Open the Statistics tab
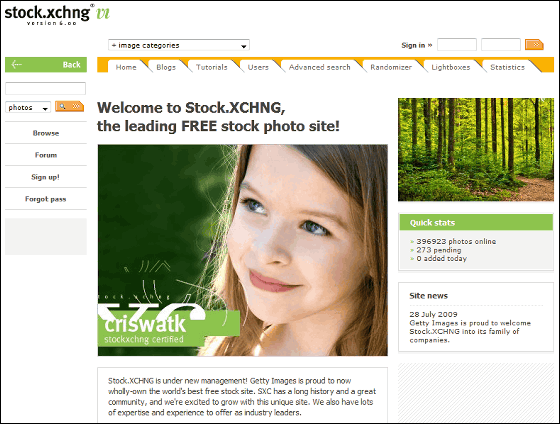The height and width of the screenshot is (424, 560). coord(507,67)
